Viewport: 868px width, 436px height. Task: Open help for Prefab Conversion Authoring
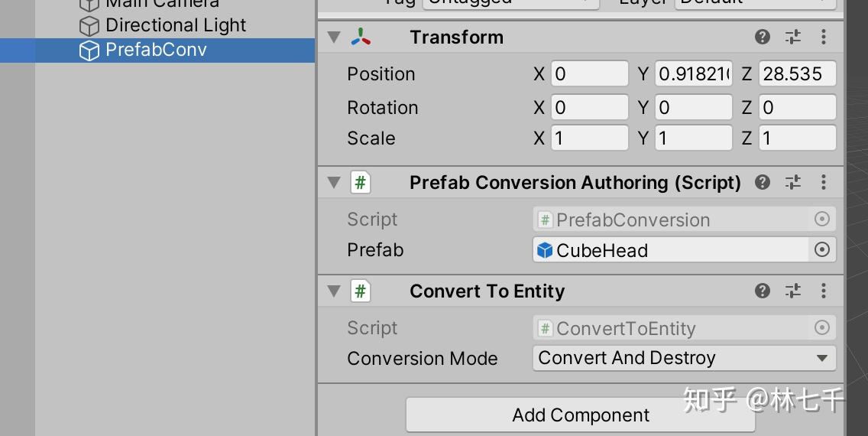tap(762, 182)
